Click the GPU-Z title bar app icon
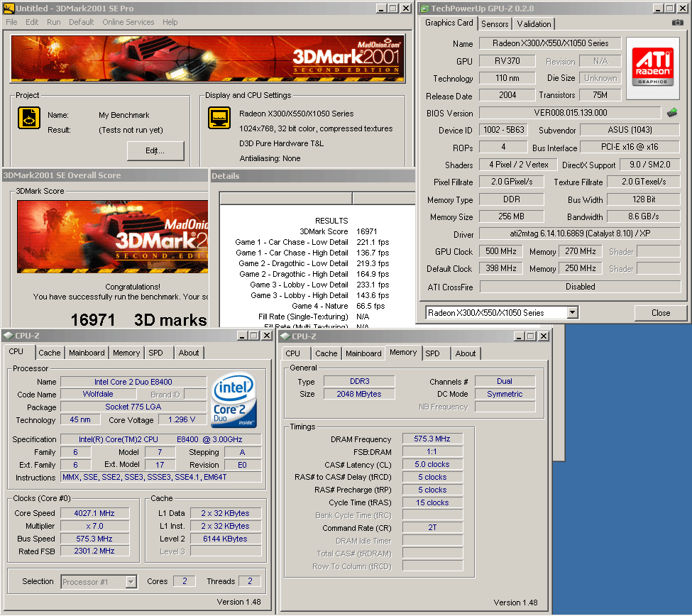The image size is (692, 616). pos(424,8)
